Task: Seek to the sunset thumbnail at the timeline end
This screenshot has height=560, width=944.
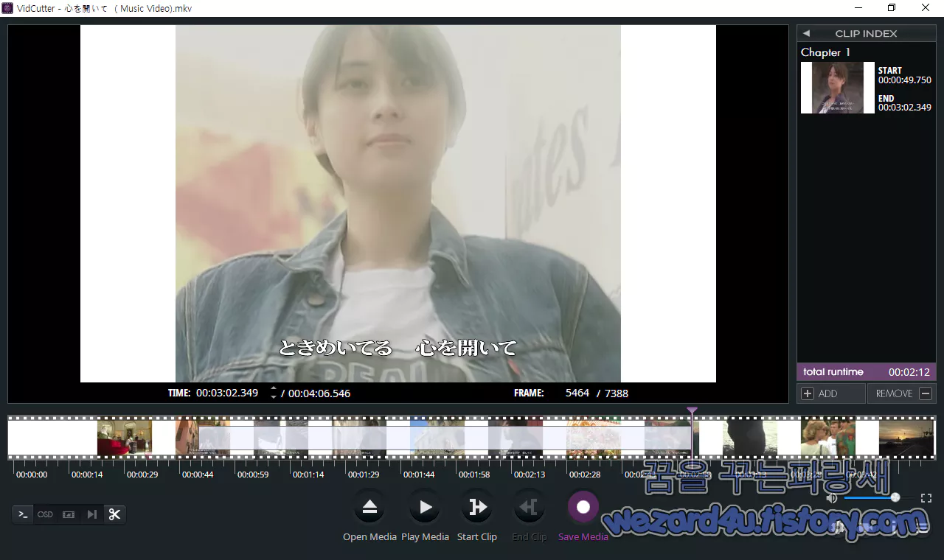Action: pyautogui.click(x=906, y=438)
